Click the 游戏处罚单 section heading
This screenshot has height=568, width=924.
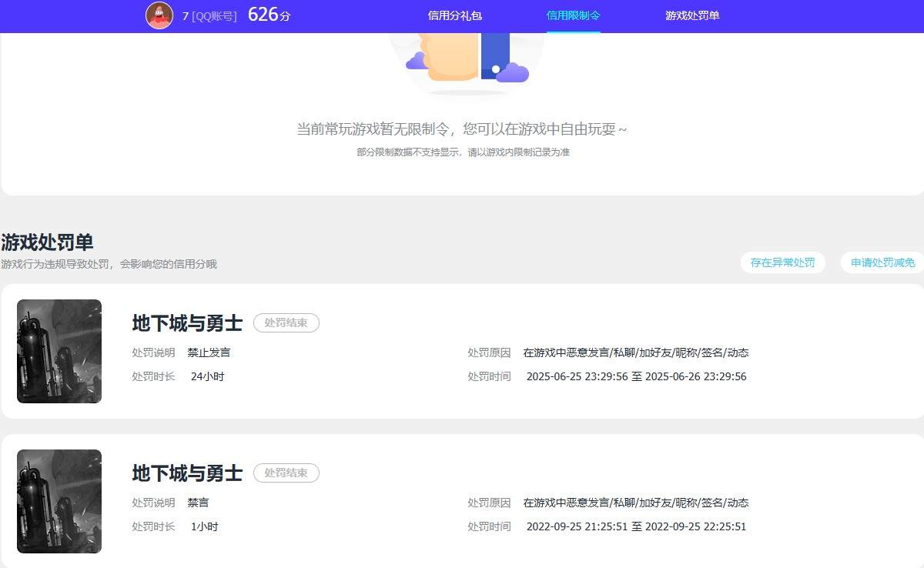click(47, 242)
